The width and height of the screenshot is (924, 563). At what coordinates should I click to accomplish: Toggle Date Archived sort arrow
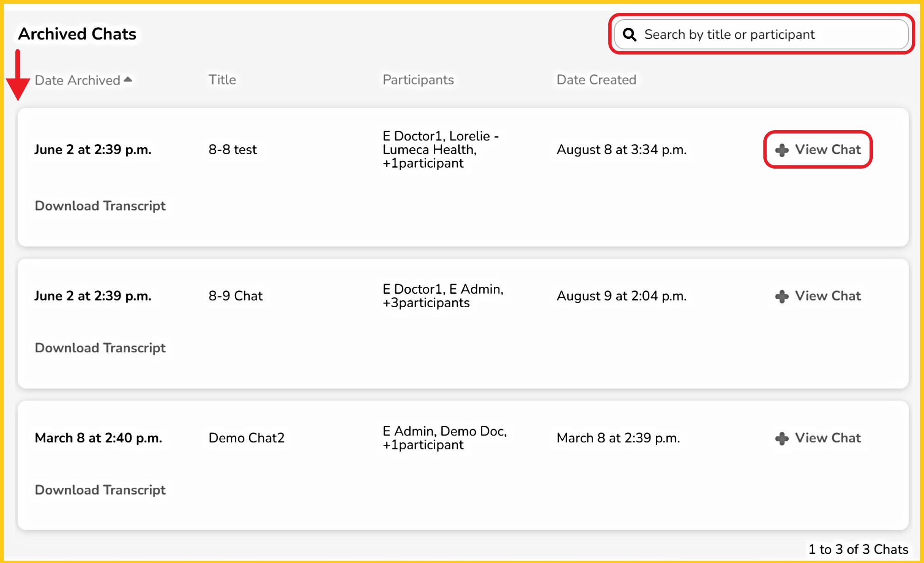128,80
